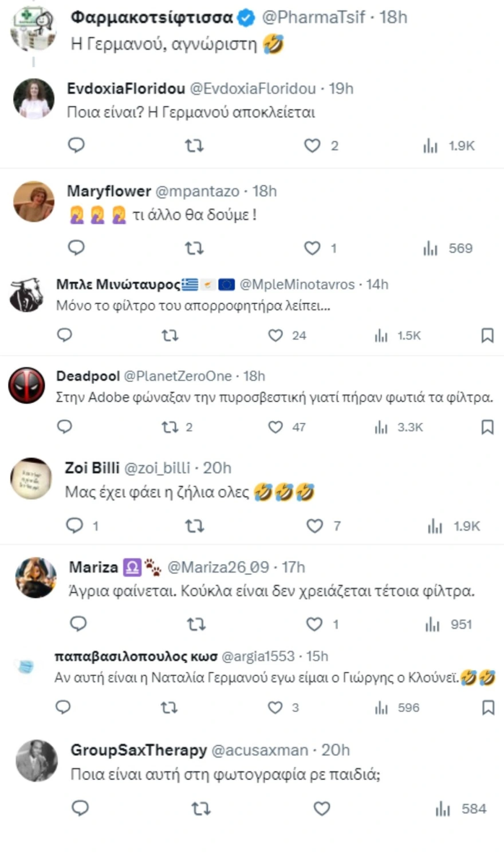Reply to EvdoxiaFloridou's tweet
Screen dimensions: 504x855
click(x=76, y=145)
